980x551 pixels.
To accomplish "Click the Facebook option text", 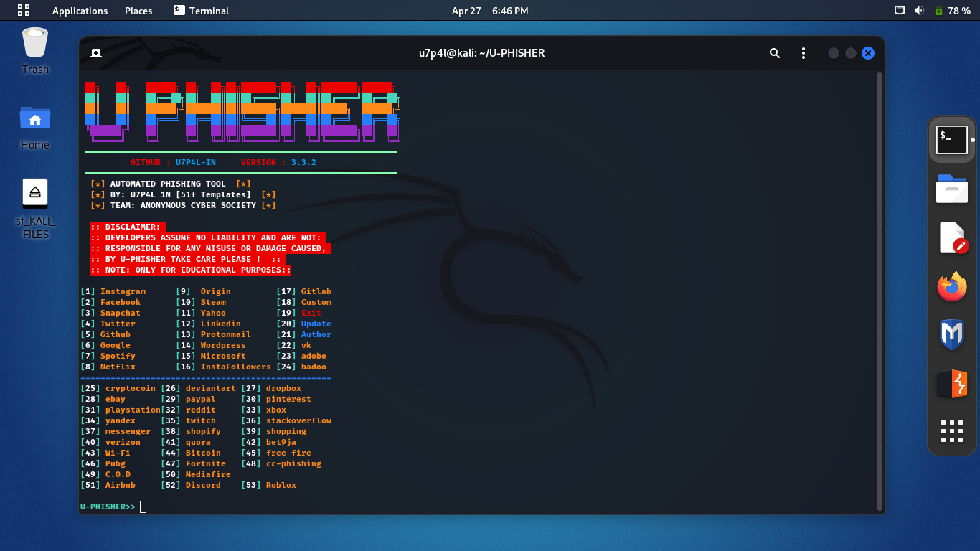I will coord(121,302).
